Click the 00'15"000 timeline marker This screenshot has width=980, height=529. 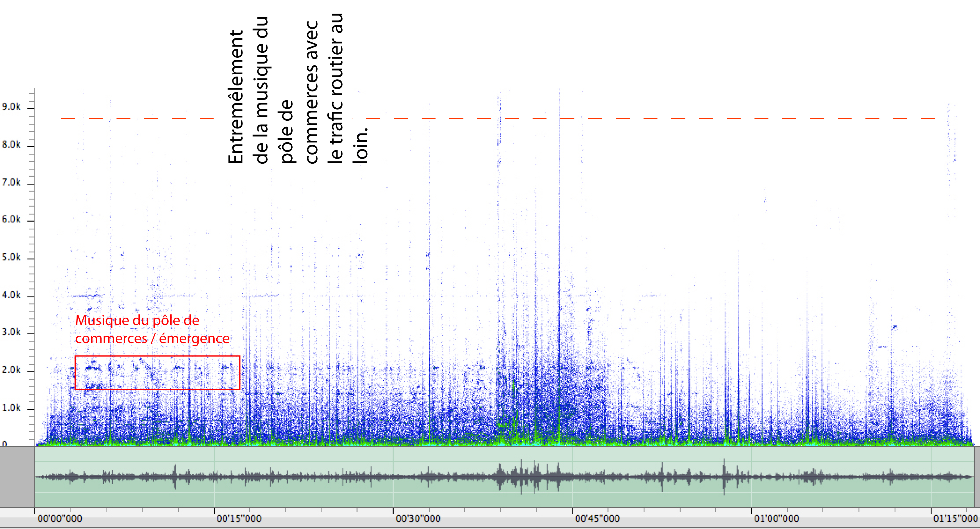click(239, 518)
